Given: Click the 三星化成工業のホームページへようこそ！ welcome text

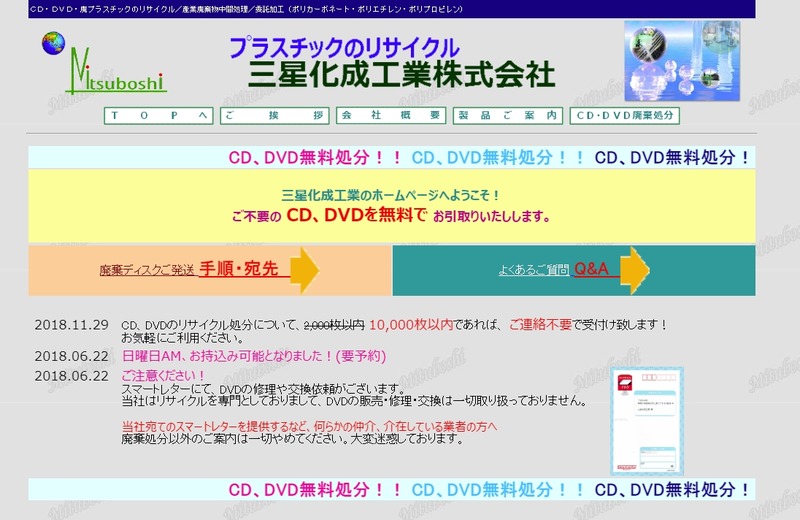Looking at the screenshot, I should pyautogui.click(x=391, y=195).
